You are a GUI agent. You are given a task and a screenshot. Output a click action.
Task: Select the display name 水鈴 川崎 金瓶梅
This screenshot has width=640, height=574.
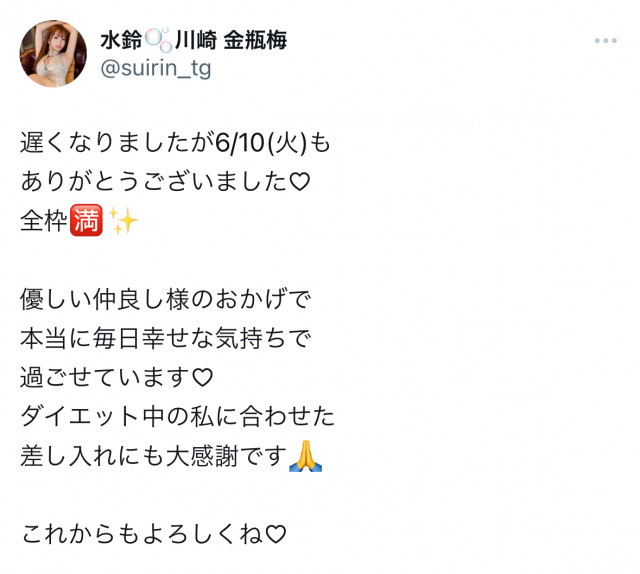click(x=193, y=40)
